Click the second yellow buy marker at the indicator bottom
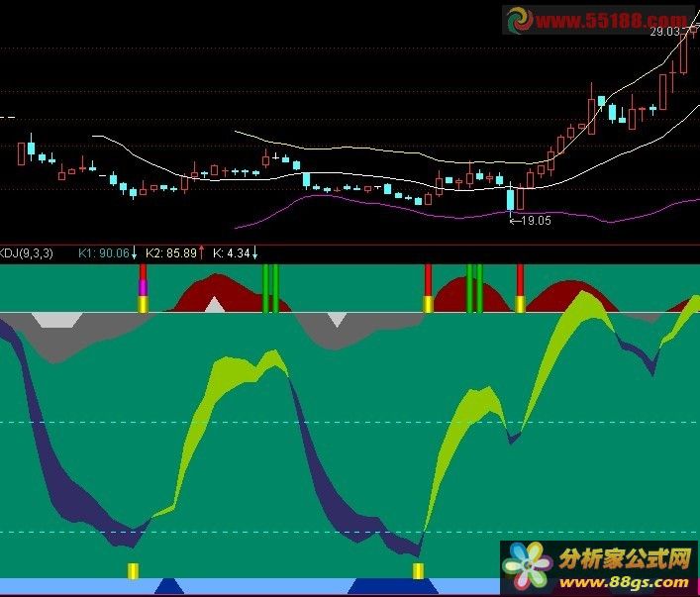This screenshot has width=700, height=597. 418,571
